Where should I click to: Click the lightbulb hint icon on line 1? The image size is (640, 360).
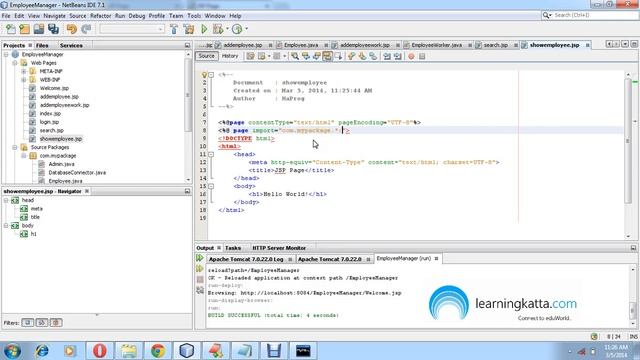tap(204, 75)
